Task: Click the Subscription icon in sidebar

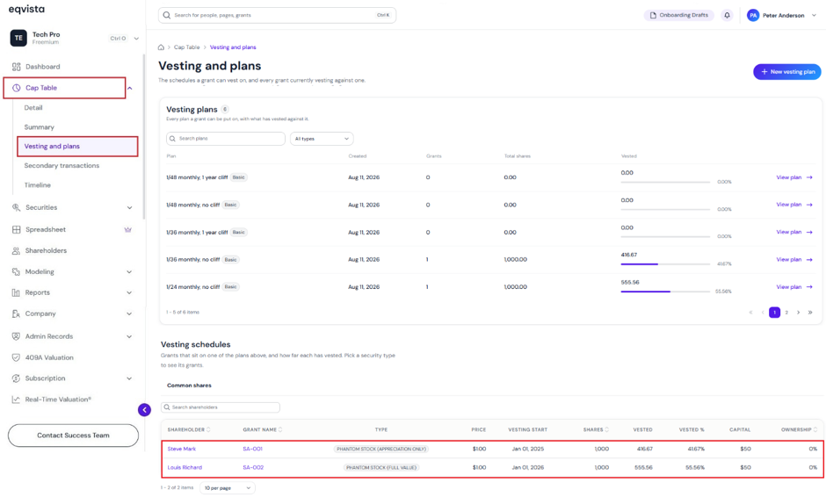Action: pyautogui.click(x=17, y=378)
